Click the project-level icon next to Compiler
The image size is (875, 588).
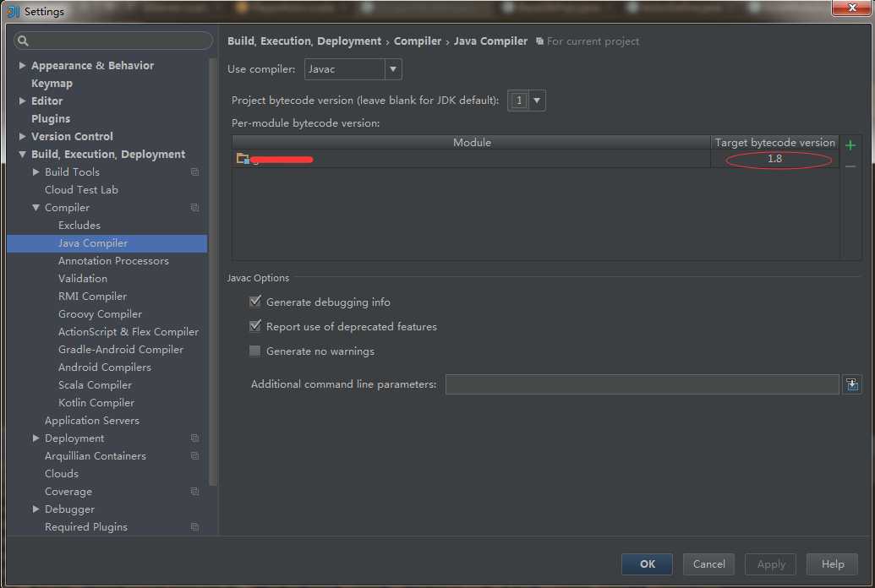[194, 208]
